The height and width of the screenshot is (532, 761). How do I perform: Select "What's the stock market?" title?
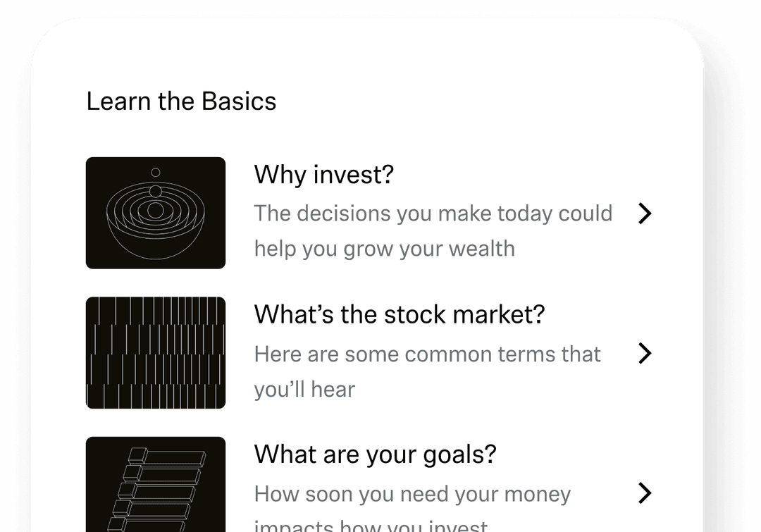pyautogui.click(x=399, y=314)
